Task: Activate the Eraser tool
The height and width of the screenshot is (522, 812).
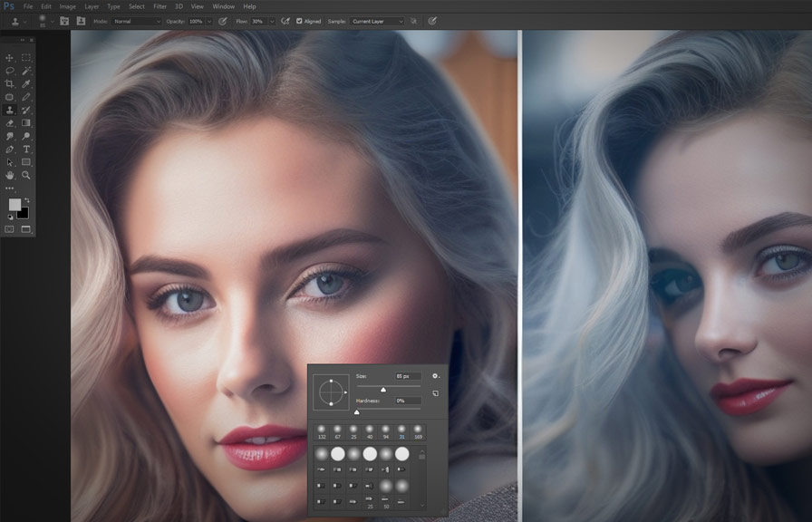Action: tap(10, 122)
